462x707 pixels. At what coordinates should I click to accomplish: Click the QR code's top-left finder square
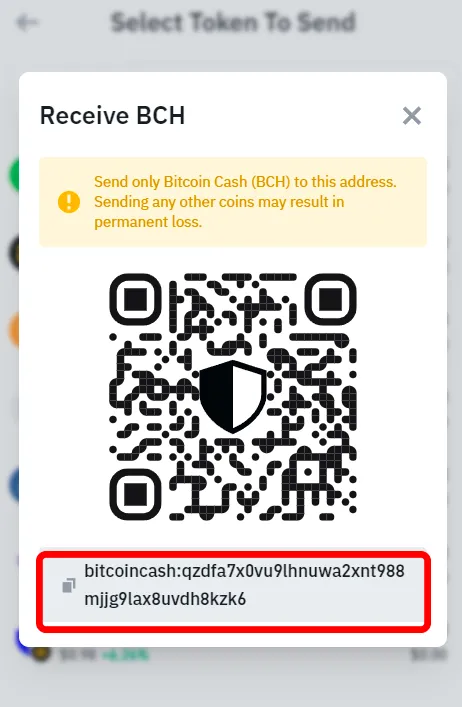pyautogui.click(x=135, y=299)
